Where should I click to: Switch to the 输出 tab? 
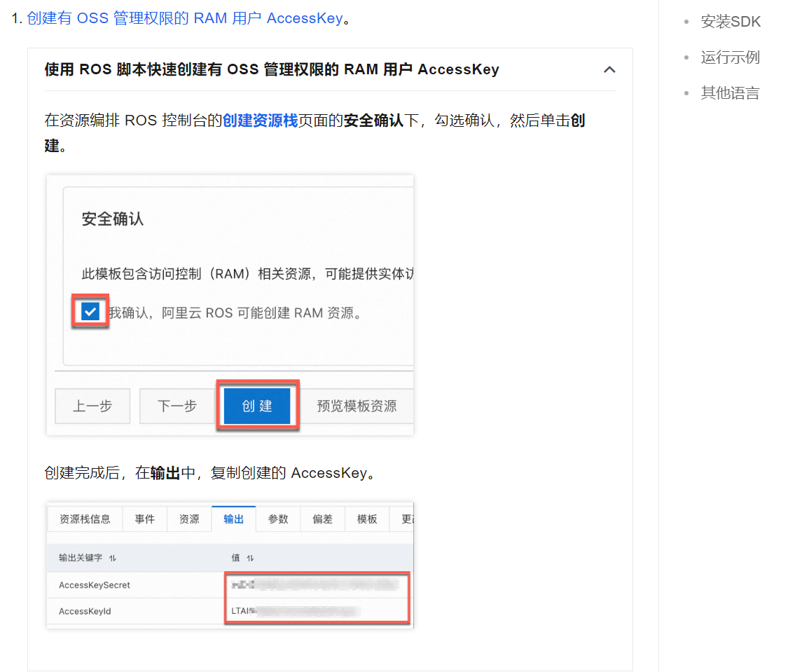coord(233,519)
